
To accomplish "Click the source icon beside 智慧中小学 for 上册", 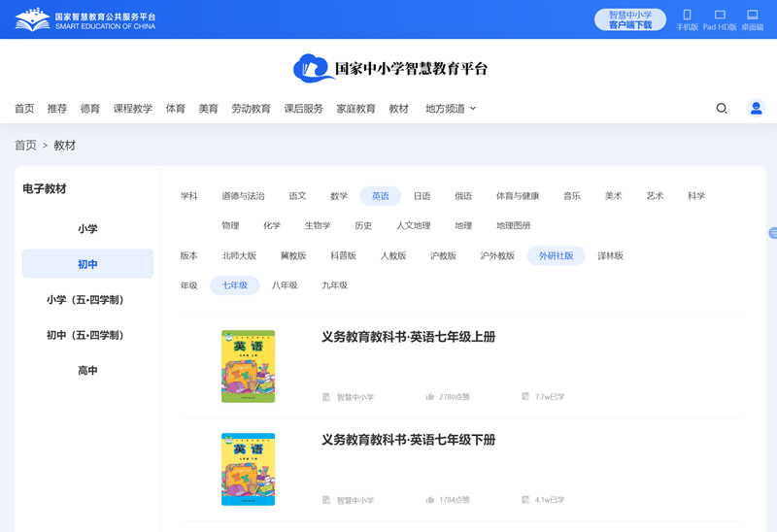I will [326, 397].
